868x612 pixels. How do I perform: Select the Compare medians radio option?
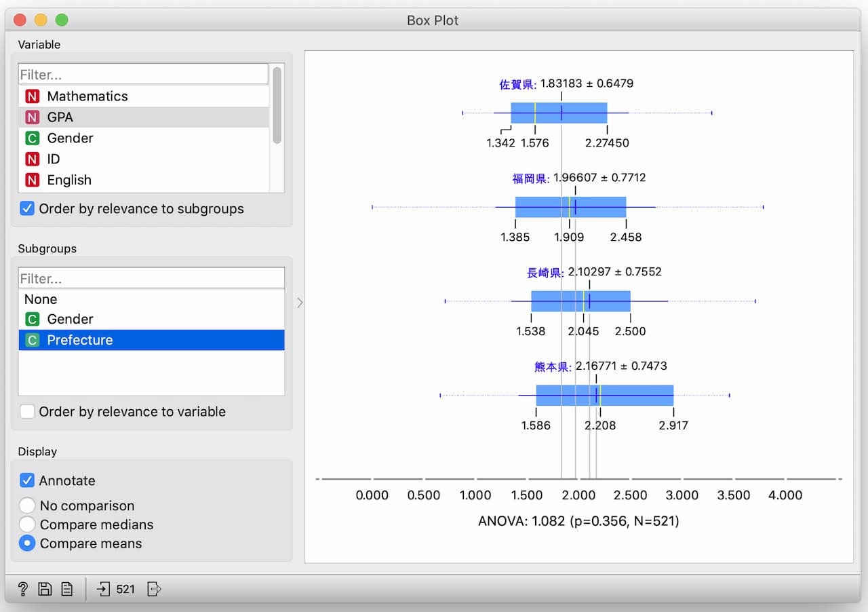pos(27,525)
